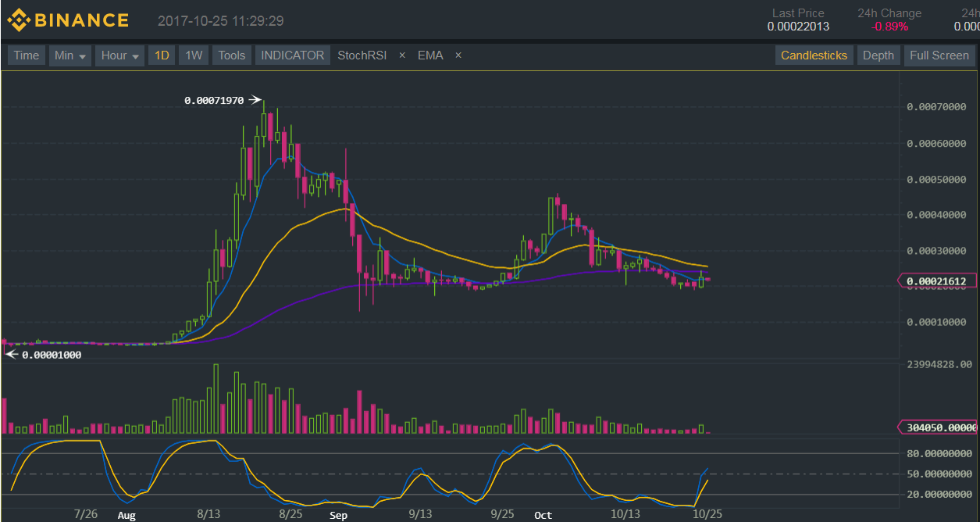Click the 23994828.00 volume axis label
Screen dimensions: 980x522
coord(940,364)
